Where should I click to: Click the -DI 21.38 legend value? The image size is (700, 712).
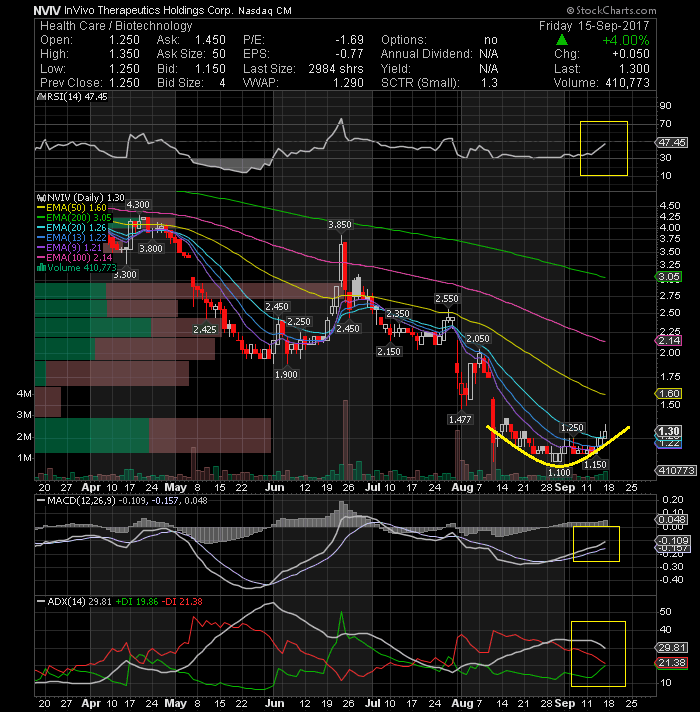pyautogui.click(x=182, y=602)
